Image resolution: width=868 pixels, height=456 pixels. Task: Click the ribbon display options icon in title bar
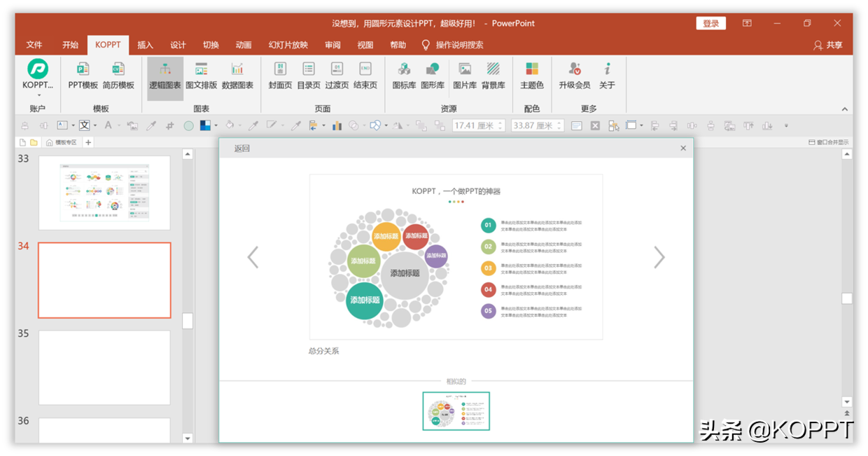[x=747, y=23]
